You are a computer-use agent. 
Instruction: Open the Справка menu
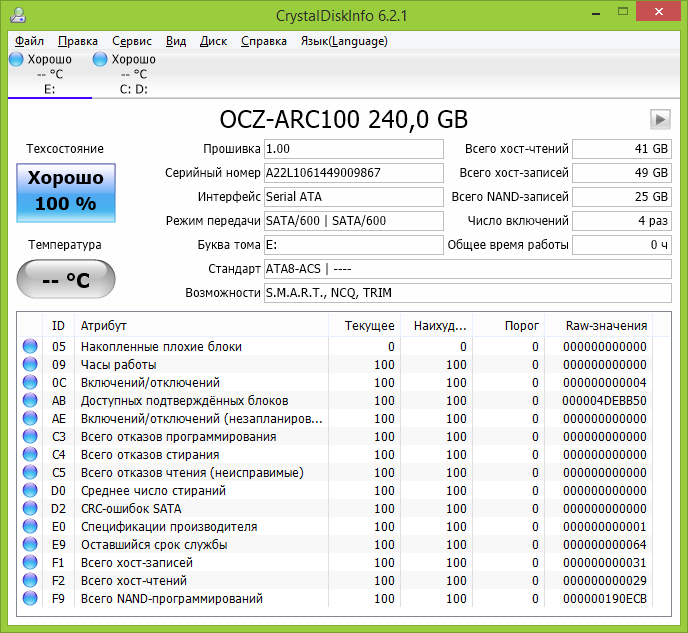click(x=264, y=41)
